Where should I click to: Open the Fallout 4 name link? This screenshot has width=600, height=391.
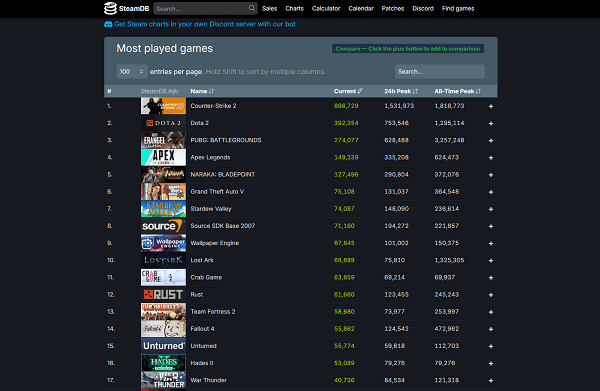pyautogui.click(x=202, y=329)
